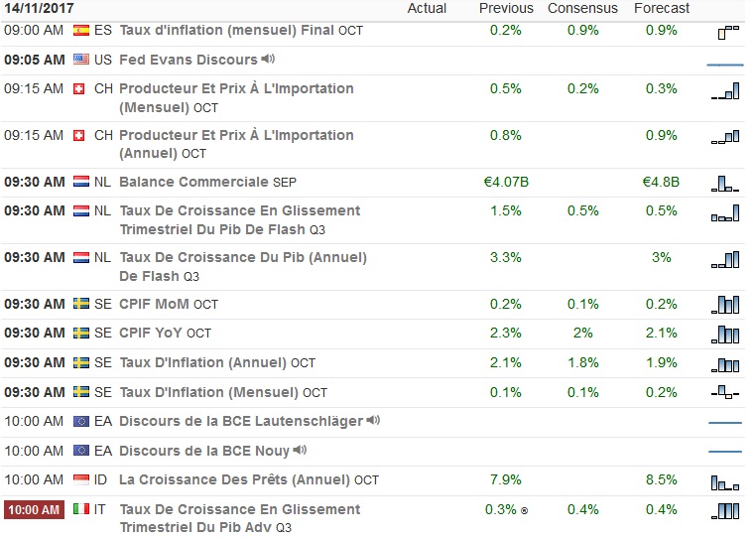The height and width of the screenshot is (540, 756).
Task: Open Fed Evans Discours event details
Action: coord(188,60)
